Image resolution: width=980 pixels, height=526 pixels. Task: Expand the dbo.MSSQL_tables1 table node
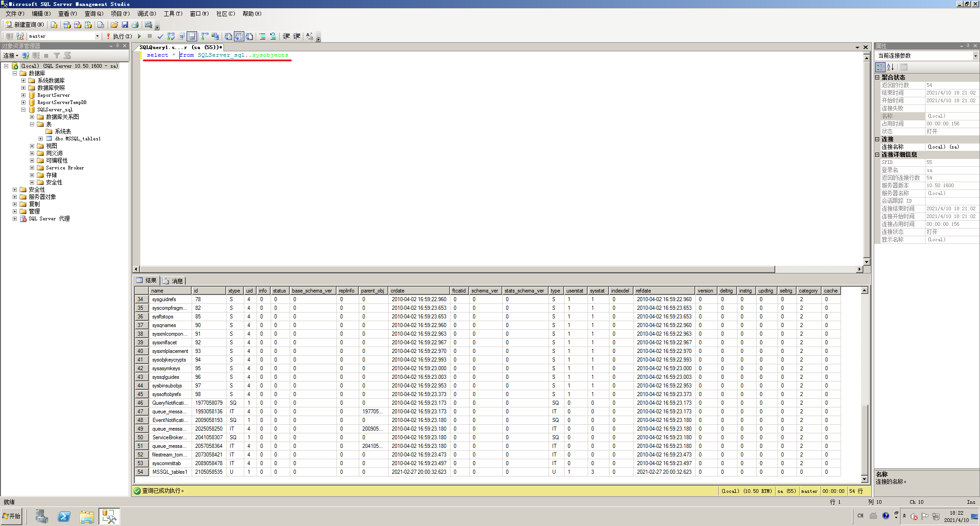click(x=40, y=139)
